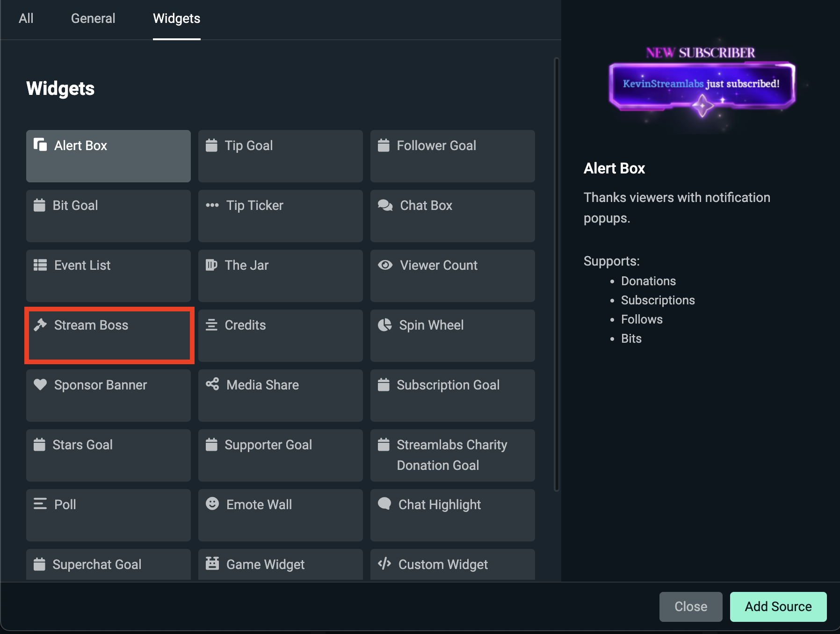Click the Add Source button
Screen dimensions: 840x634
coord(778,606)
